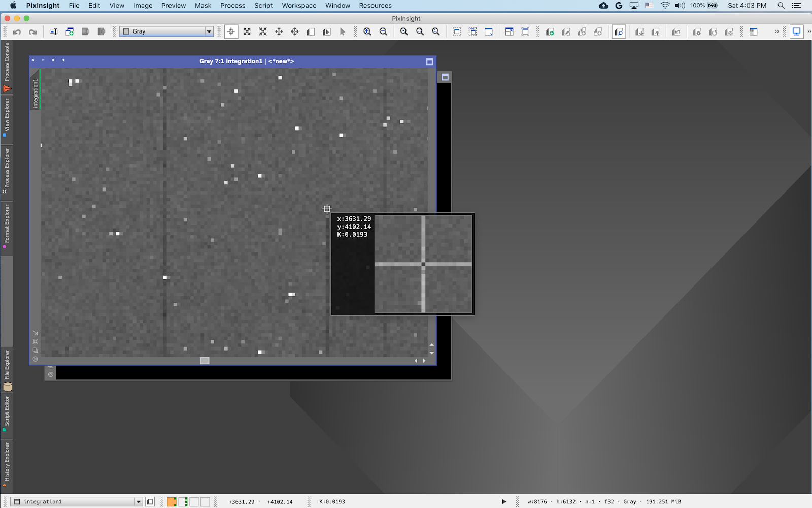Open the Mask menu

(203, 5)
